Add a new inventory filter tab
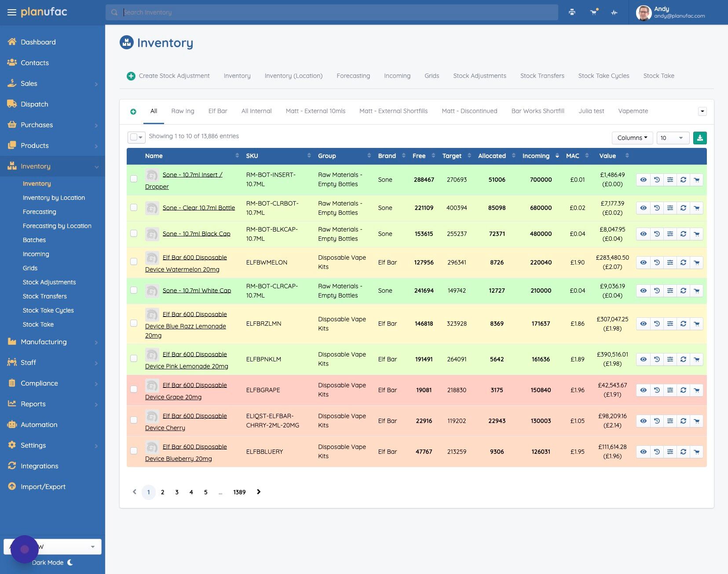 (133, 112)
